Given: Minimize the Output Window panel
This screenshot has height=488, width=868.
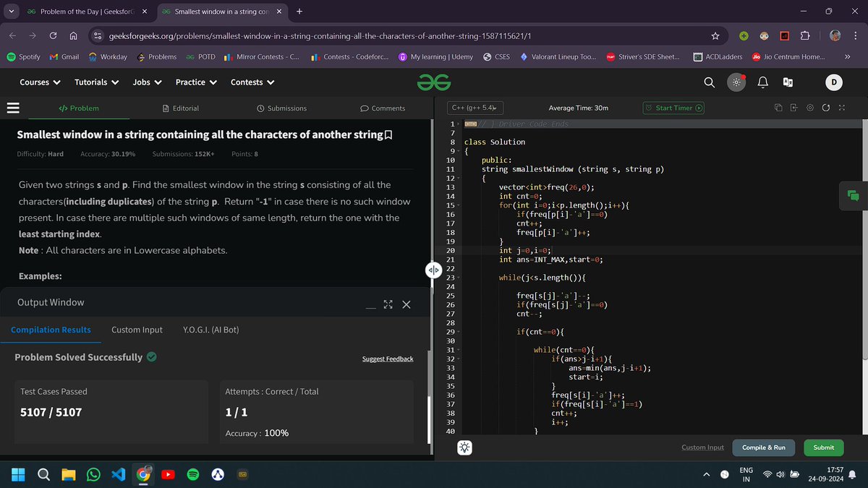Looking at the screenshot, I should 370,306.
